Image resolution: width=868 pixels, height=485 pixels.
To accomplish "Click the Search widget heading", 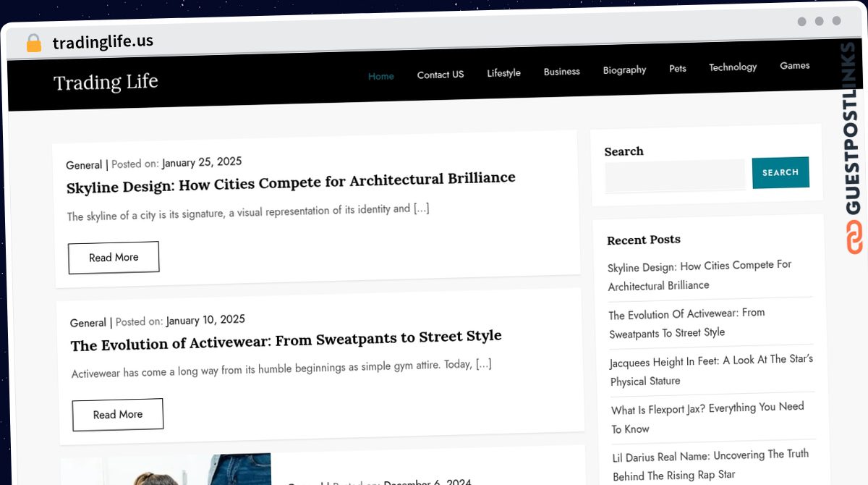I will pyautogui.click(x=624, y=151).
